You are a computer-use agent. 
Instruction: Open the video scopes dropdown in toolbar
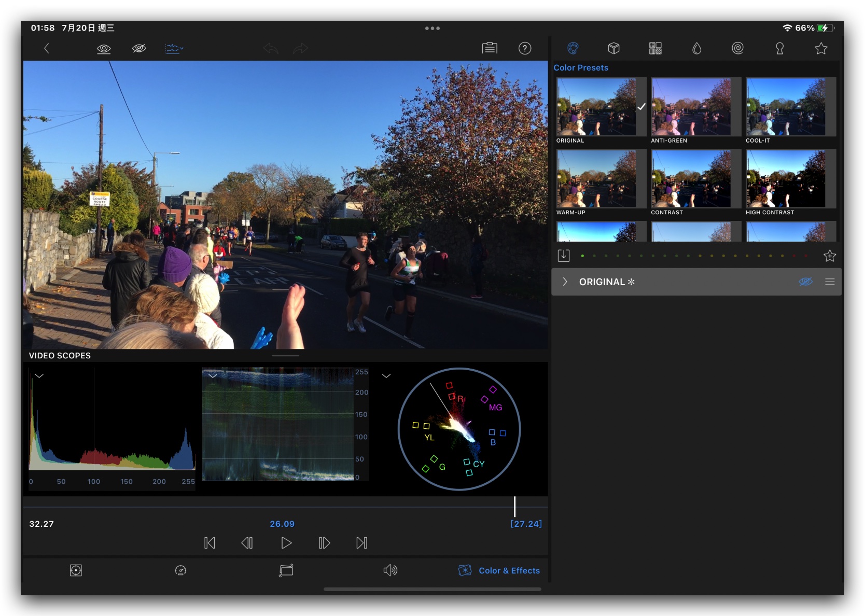click(x=174, y=48)
